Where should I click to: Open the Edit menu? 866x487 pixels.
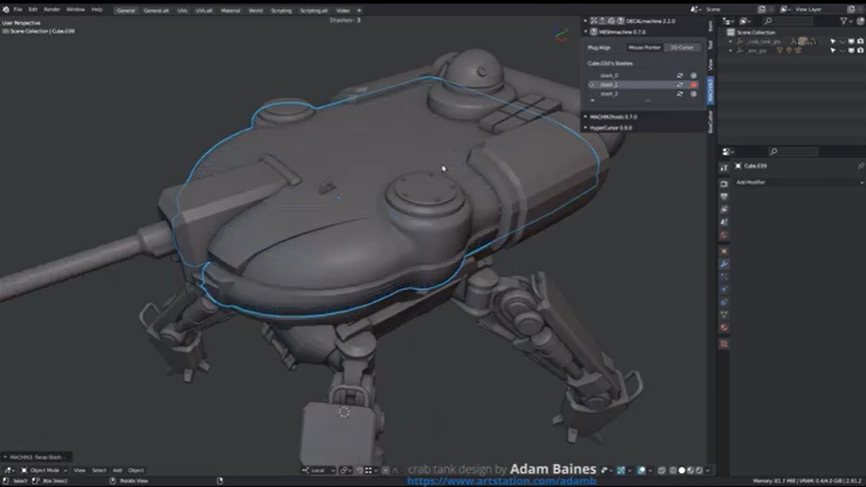point(33,9)
